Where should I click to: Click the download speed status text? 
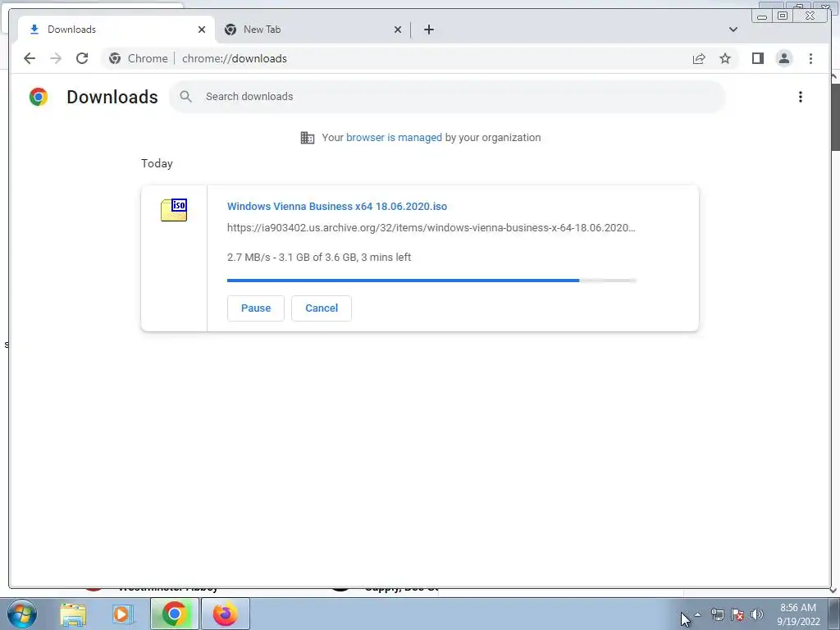[x=319, y=257]
